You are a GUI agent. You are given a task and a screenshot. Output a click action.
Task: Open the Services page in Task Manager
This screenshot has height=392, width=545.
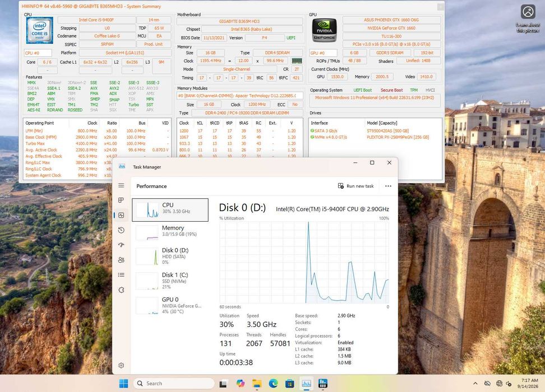coord(121,290)
